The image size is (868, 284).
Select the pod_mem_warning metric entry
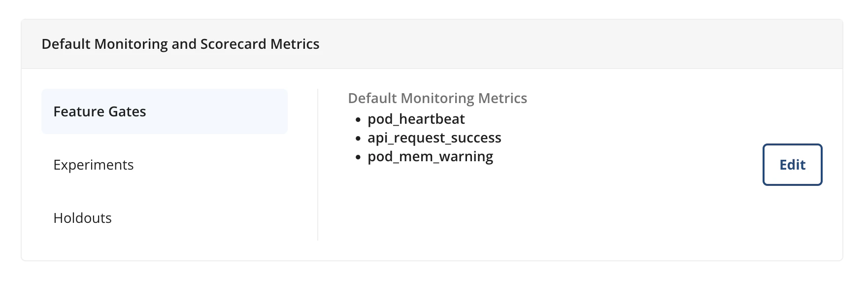coord(431,156)
